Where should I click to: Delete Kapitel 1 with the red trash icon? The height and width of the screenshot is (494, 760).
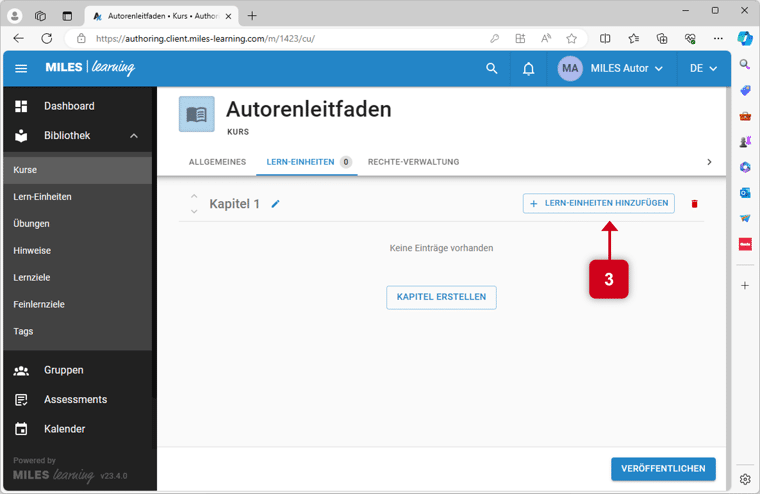pyautogui.click(x=695, y=204)
